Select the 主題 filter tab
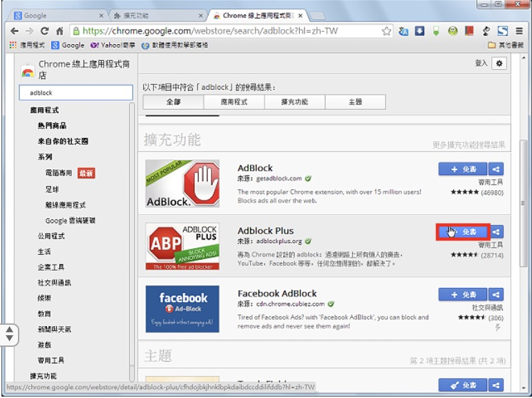532x398 pixels. coord(355,102)
